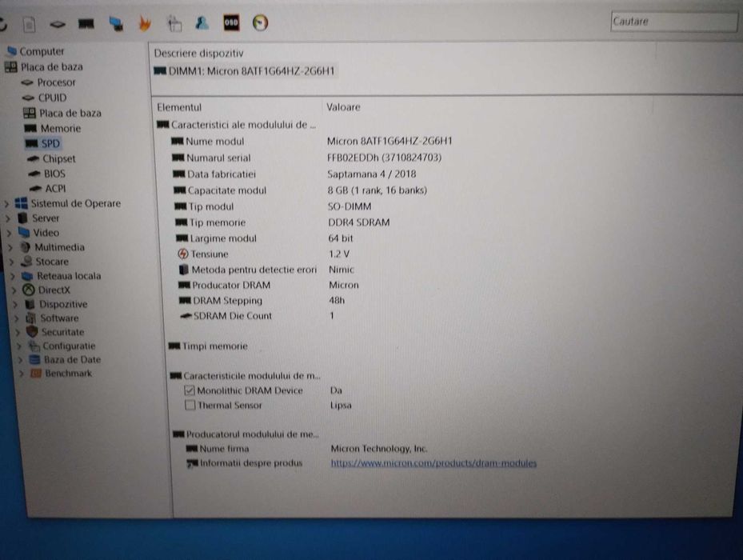Click value 8 GB (1 rank, 16 banks)
This screenshot has height=560, width=743.
click(x=377, y=190)
